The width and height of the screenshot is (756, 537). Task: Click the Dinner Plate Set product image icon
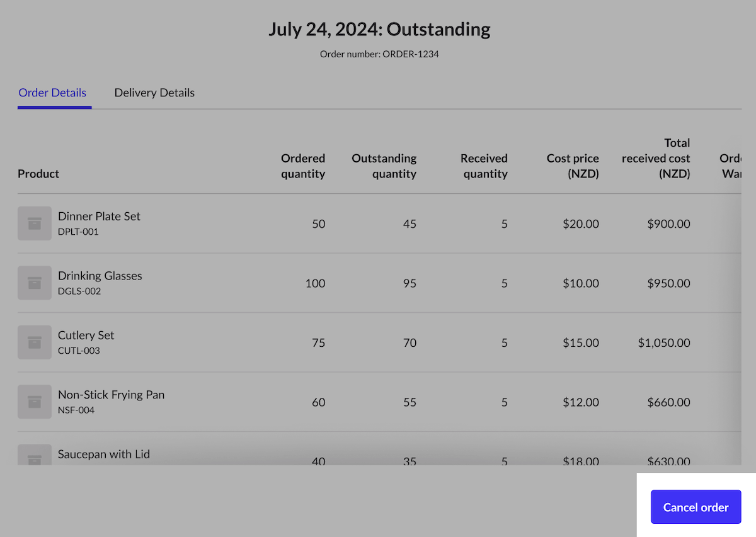pyautogui.click(x=35, y=223)
